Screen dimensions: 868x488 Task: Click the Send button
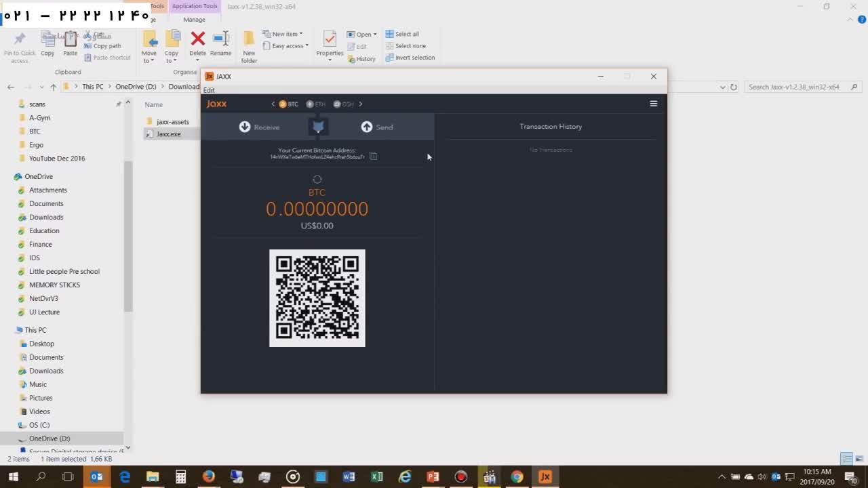tap(377, 127)
